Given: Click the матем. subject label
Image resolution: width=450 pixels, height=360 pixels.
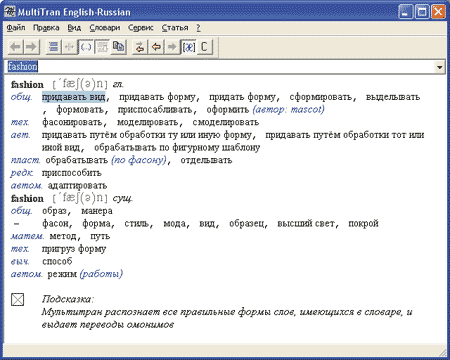Looking at the screenshot, I should pos(27,236).
